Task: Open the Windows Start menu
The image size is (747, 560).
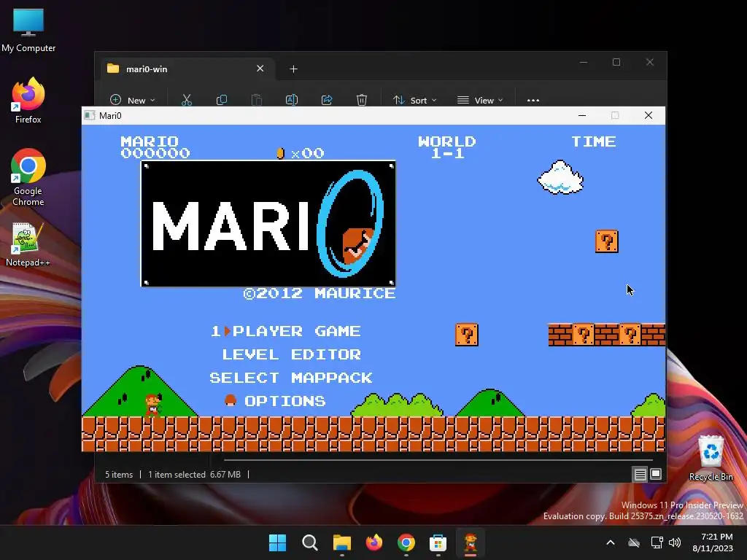Action: pos(277,542)
